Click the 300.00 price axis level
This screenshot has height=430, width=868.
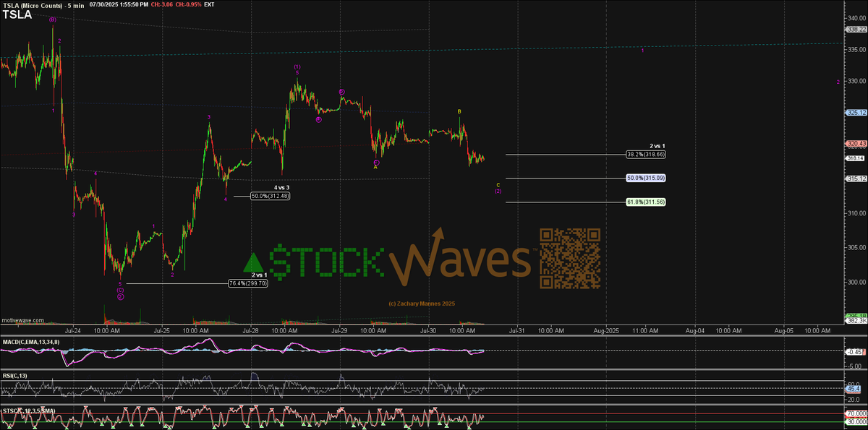(x=856, y=282)
